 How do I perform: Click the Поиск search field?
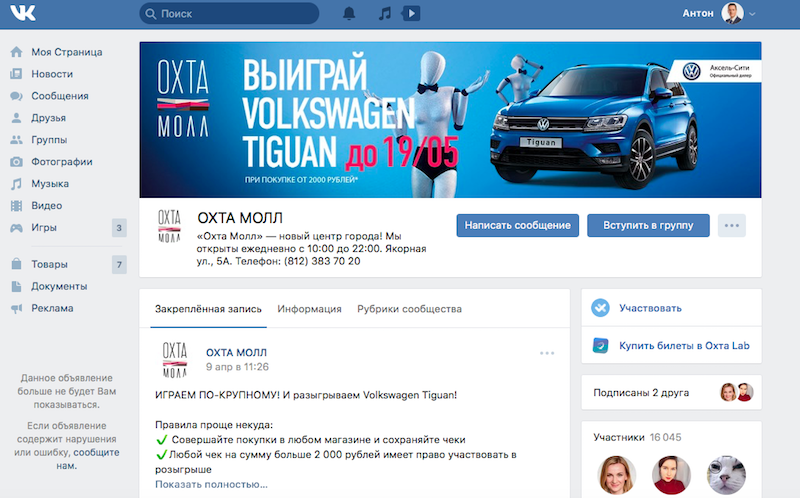[x=230, y=14]
